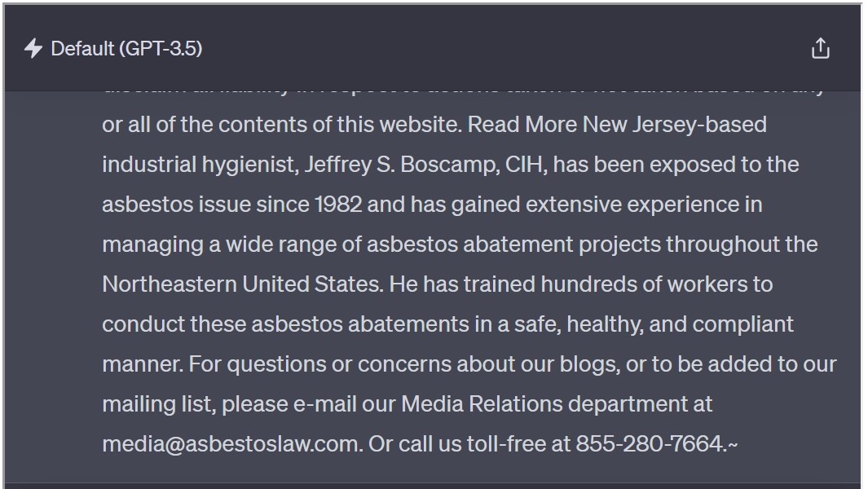Click the 'Read More' text
868x489 pixels.
click(522, 125)
